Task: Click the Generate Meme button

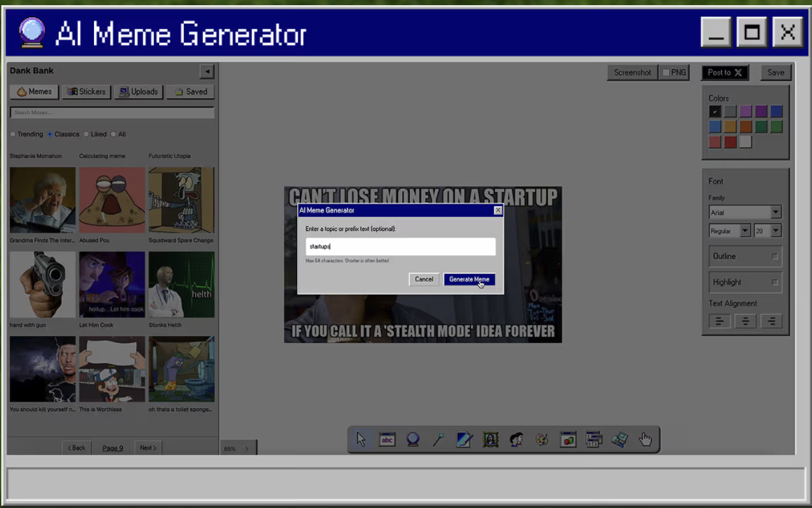Action: pos(469,279)
